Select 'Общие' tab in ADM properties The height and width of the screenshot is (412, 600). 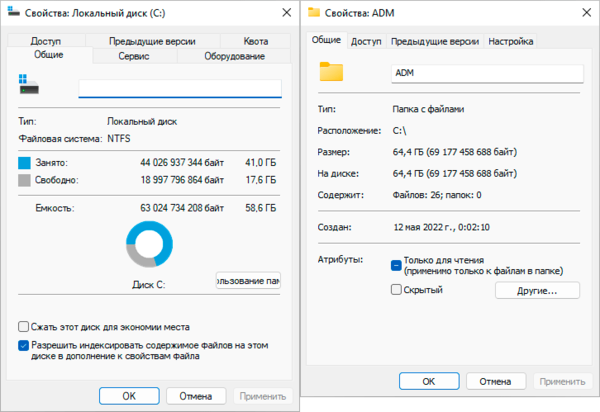tap(326, 40)
